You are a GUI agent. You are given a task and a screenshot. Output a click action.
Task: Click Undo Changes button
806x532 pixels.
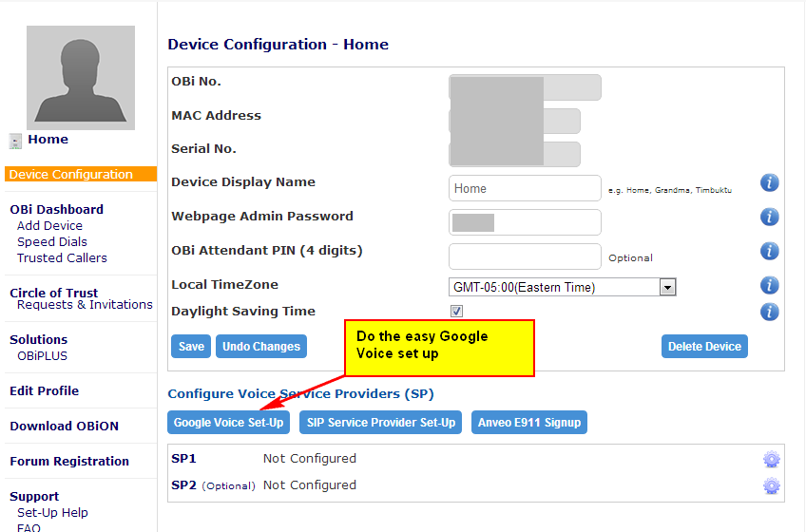[261, 347]
